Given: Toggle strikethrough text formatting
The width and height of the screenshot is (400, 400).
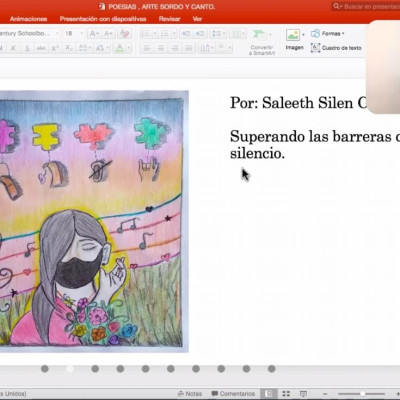Looking at the screenshot, I should [x=41, y=48].
